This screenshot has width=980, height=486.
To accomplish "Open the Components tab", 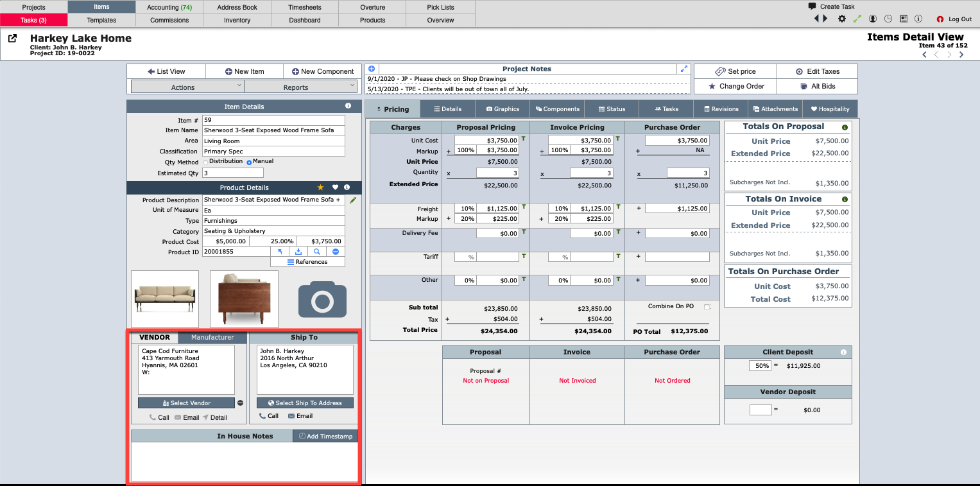I will [x=557, y=108].
